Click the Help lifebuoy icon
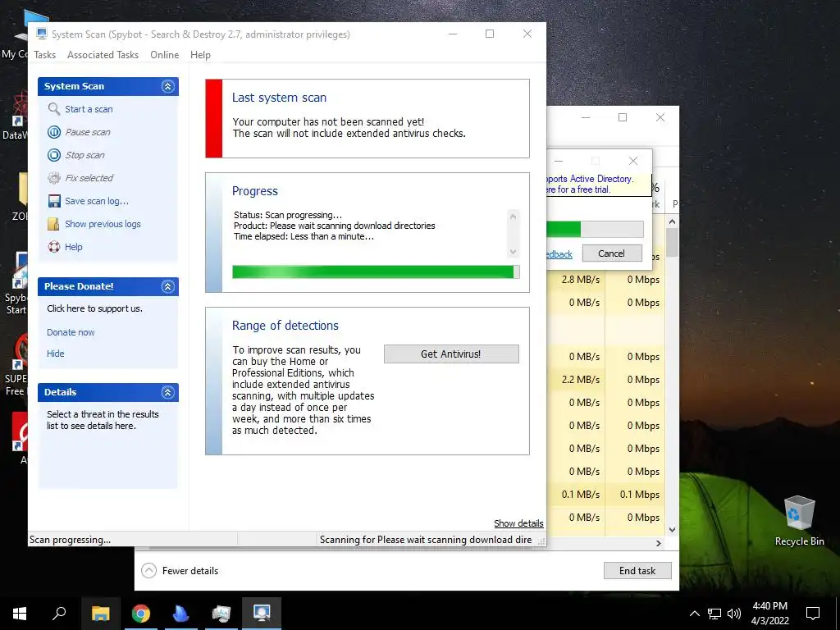 (54, 247)
